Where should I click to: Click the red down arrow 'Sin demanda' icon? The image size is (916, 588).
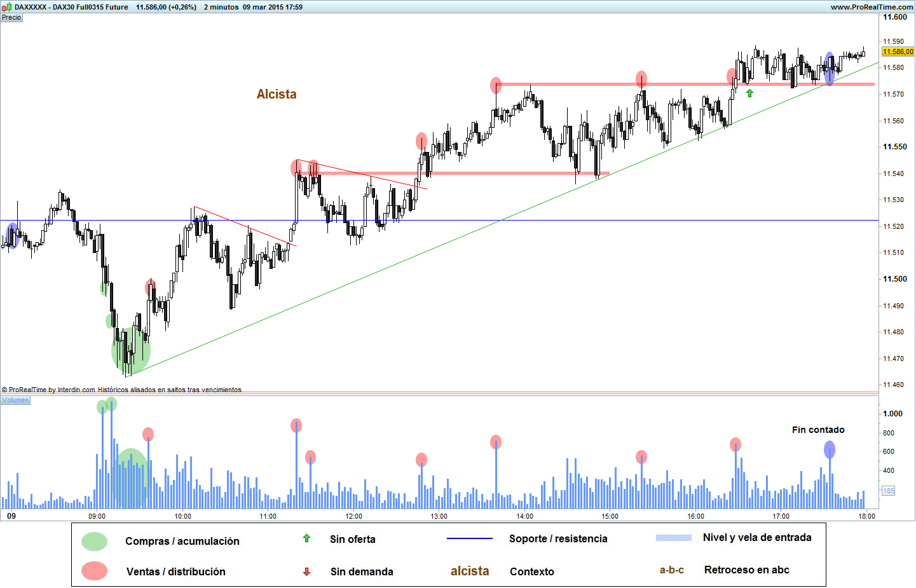point(306,571)
